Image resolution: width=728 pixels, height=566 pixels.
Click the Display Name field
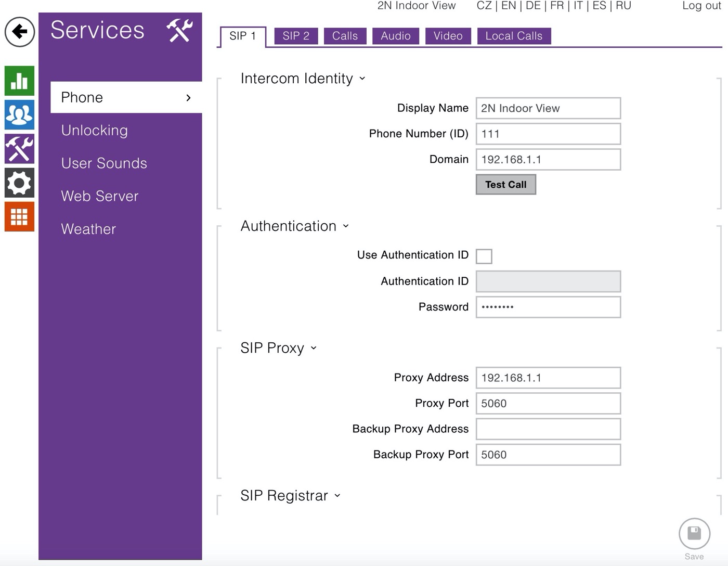coord(548,108)
